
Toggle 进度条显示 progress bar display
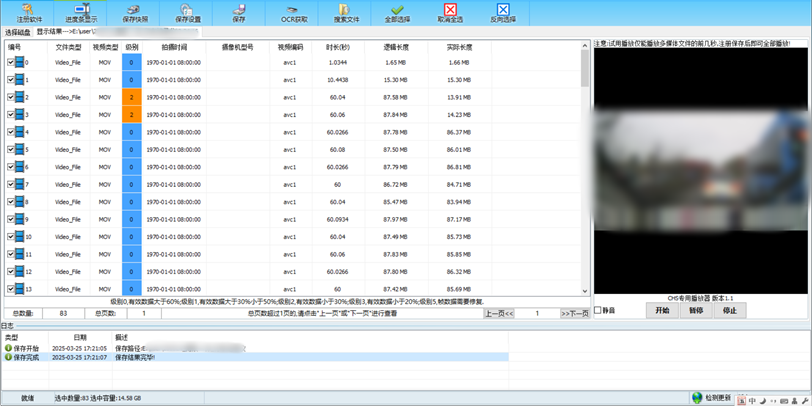pyautogui.click(x=80, y=13)
